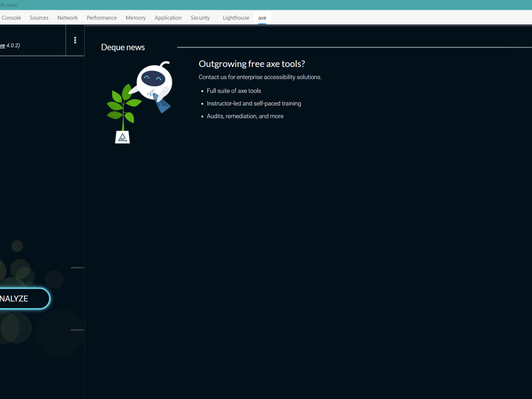This screenshot has width=532, height=399.
Task: Open the axe-core 4.0.2 version link
Action: 3,46
